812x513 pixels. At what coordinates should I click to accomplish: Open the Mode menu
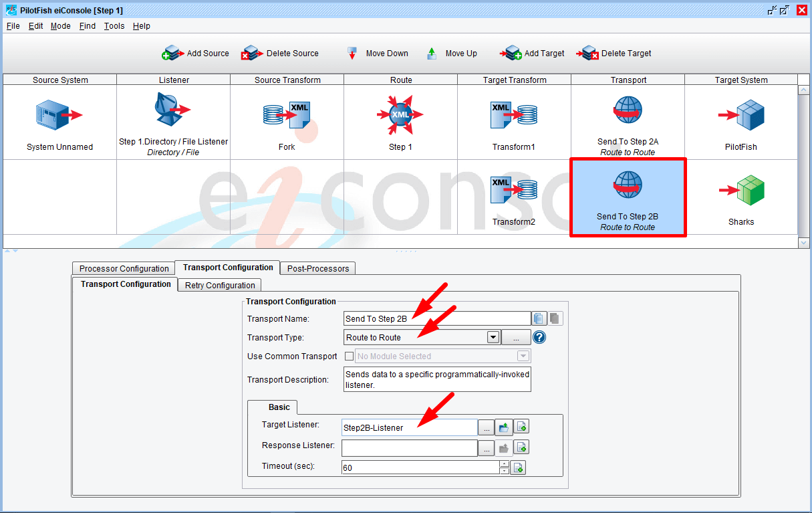pyautogui.click(x=61, y=26)
